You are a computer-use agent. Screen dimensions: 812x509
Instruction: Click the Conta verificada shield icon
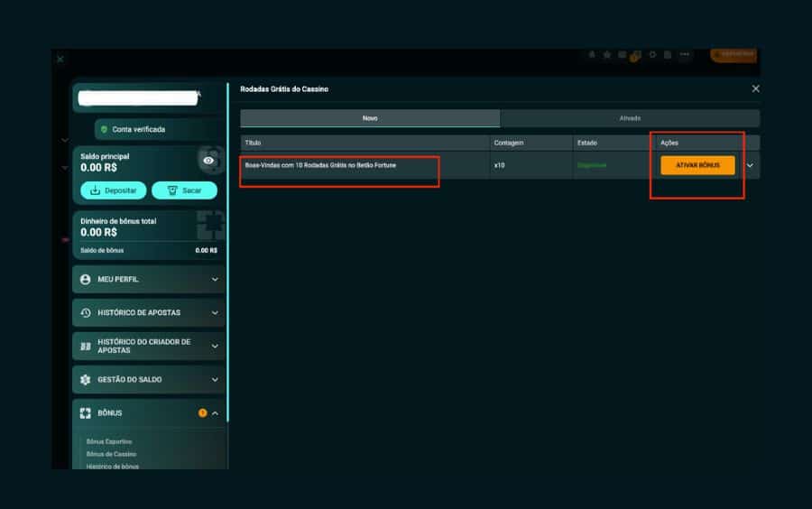[x=104, y=129]
